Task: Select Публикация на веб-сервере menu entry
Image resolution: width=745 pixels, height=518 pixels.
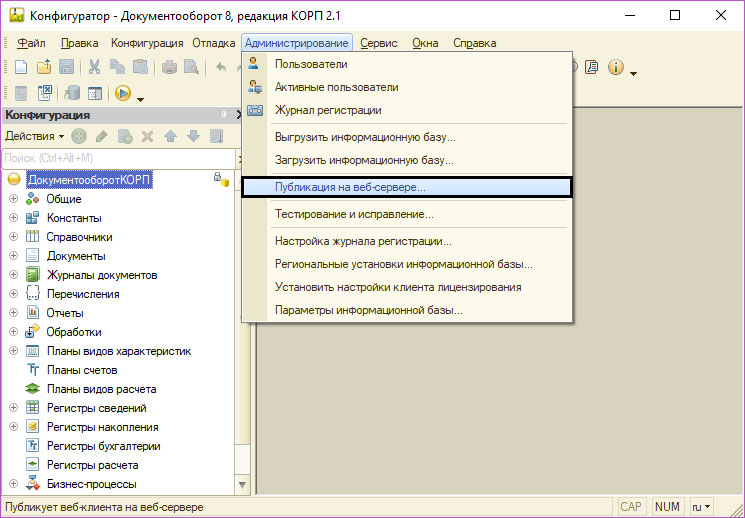Action: [350, 187]
